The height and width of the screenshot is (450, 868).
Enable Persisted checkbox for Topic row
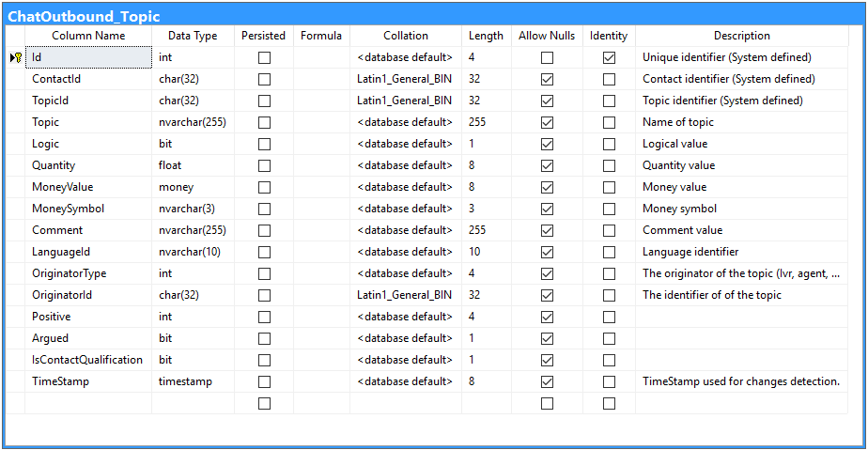[265, 122]
